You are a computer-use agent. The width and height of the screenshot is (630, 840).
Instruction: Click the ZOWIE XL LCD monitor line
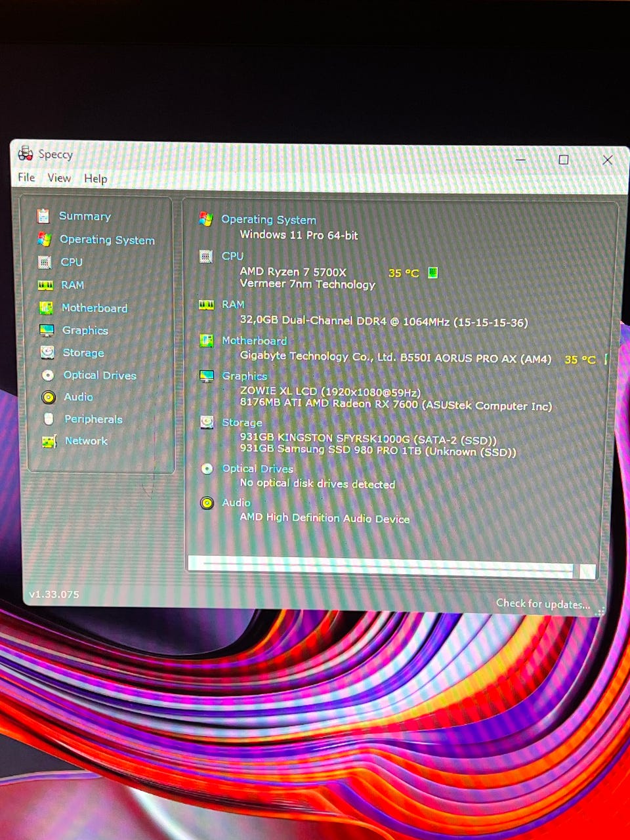pos(330,392)
